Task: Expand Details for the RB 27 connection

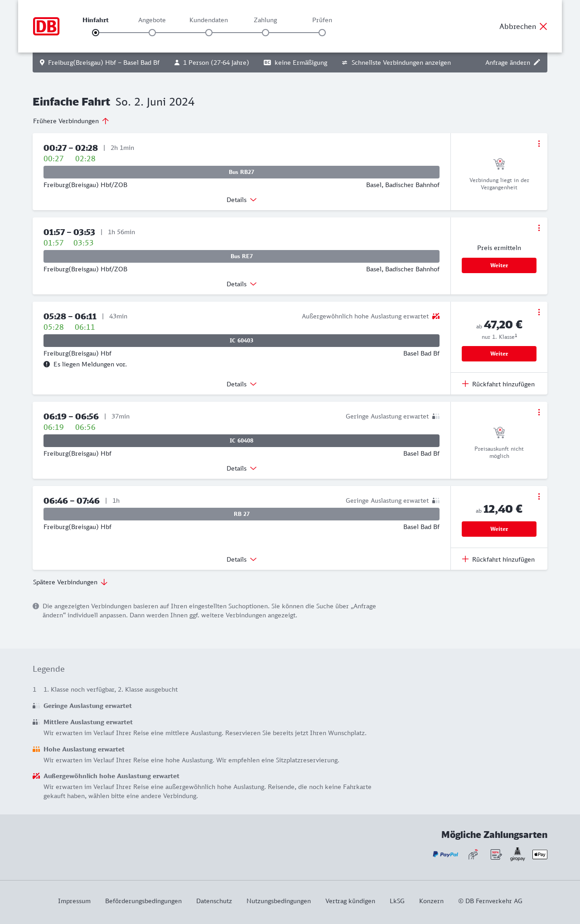Action: [x=242, y=559]
